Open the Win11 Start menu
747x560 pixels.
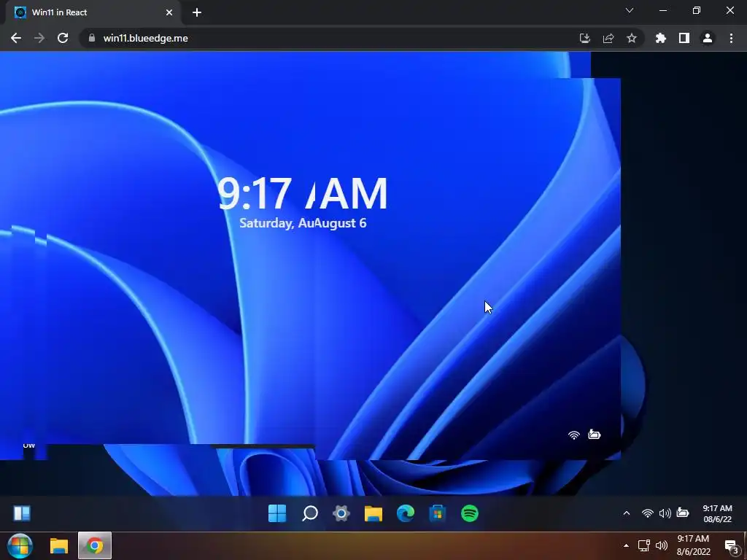(x=277, y=513)
